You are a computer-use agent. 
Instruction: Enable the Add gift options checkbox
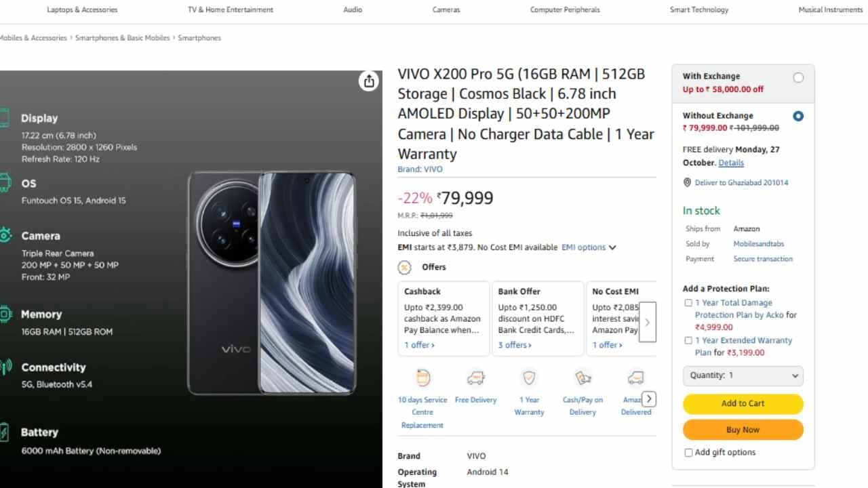(x=688, y=453)
